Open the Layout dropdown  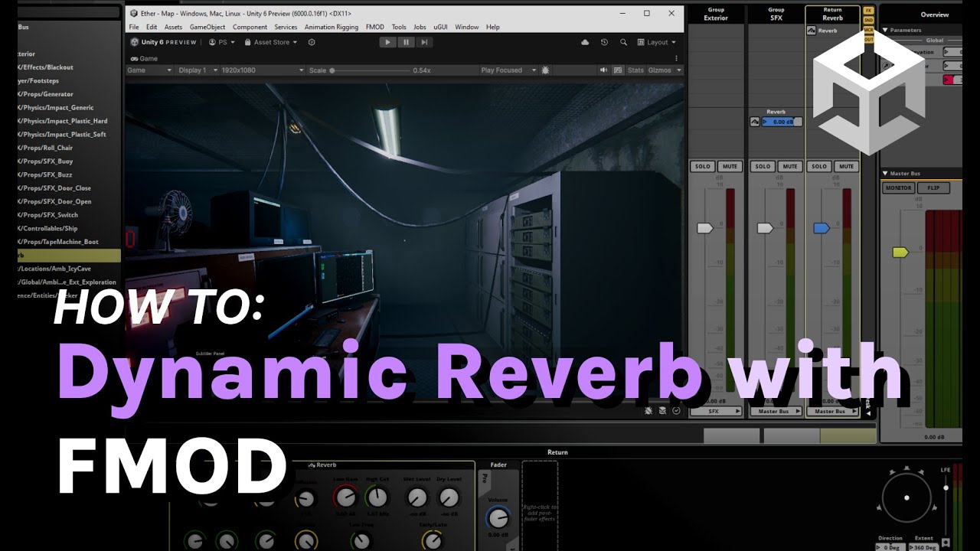[x=657, y=42]
